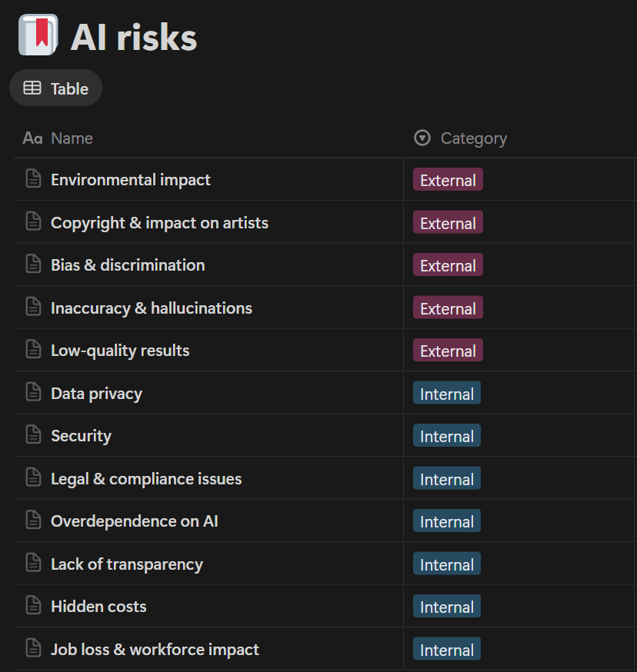Click the page icon for Hidden costs

(33, 606)
